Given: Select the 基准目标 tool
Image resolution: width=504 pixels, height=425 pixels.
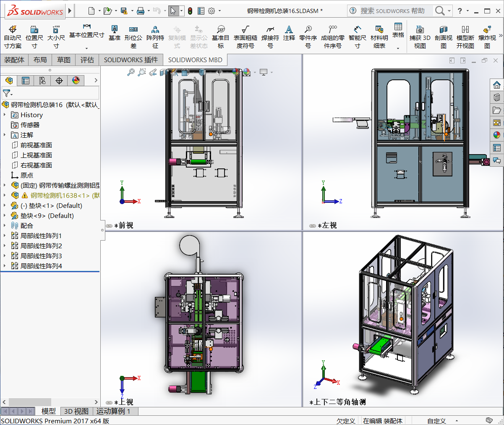Looking at the screenshot, I should [221, 37].
